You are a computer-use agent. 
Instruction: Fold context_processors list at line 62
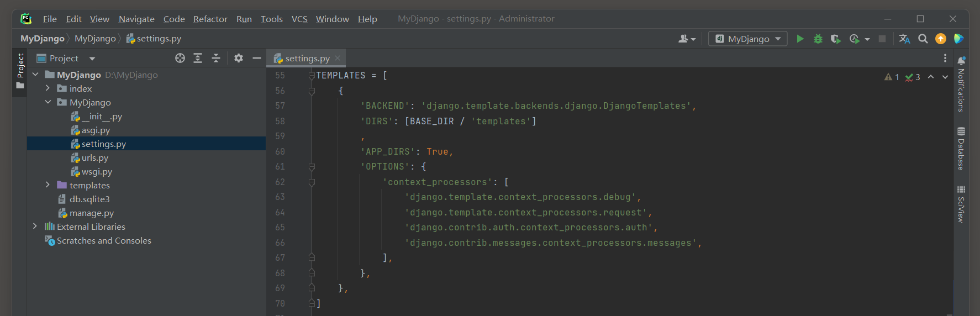click(x=312, y=182)
